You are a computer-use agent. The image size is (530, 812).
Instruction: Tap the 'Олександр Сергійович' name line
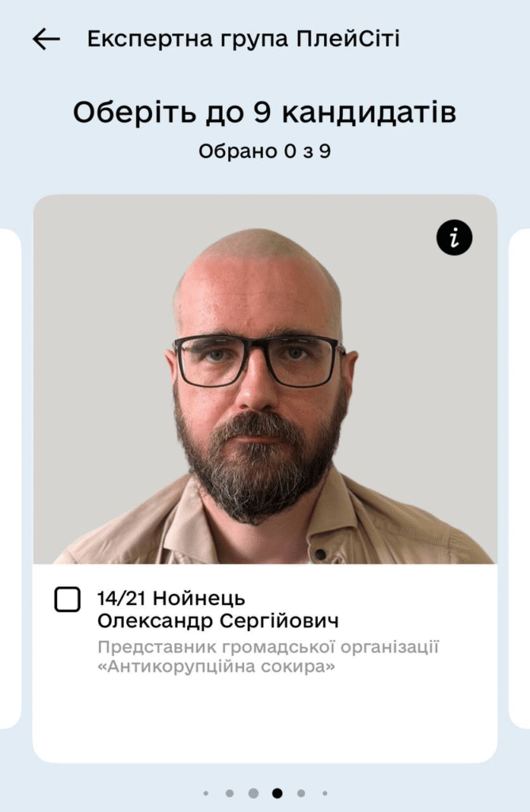(218, 620)
